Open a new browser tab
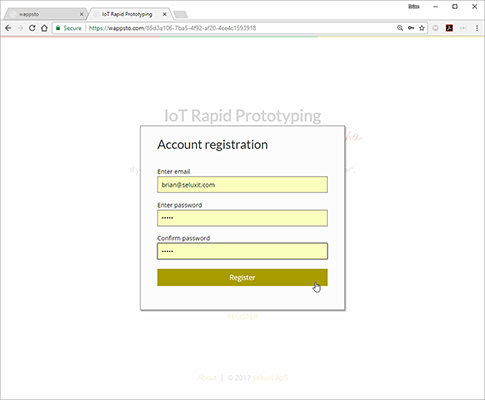Image resolution: width=485 pixels, height=400 pixels. pyautogui.click(x=181, y=14)
